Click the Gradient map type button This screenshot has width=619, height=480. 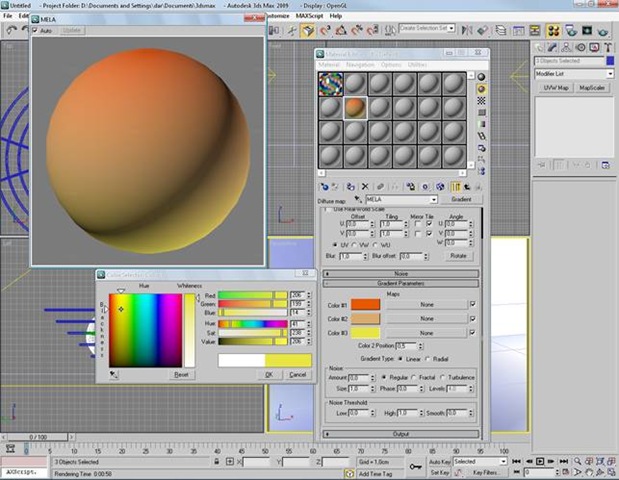461,200
